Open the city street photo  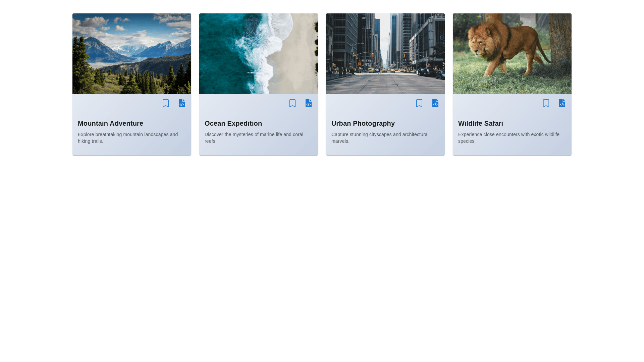click(385, 54)
